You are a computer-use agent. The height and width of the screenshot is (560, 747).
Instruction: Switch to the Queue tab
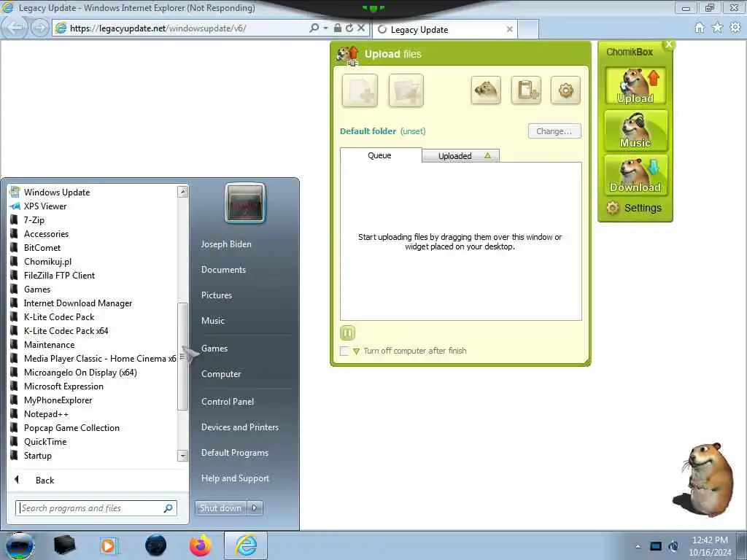380,155
